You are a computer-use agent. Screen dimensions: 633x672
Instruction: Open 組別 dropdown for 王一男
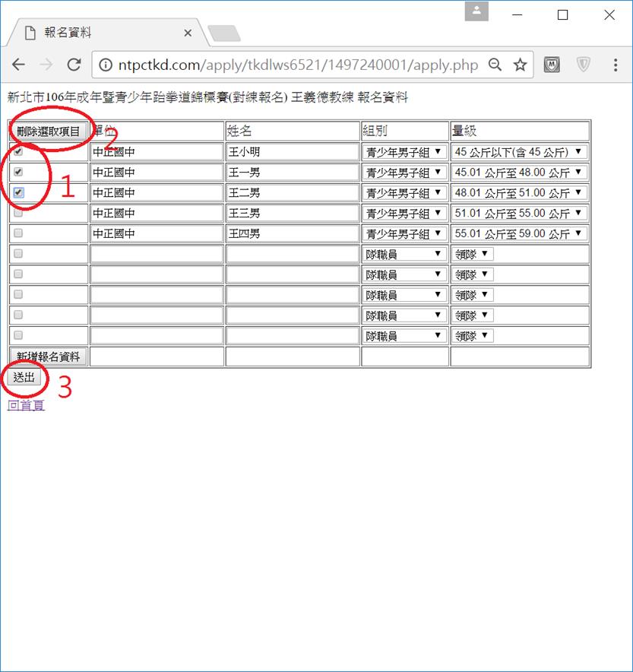[x=404, y=173]
